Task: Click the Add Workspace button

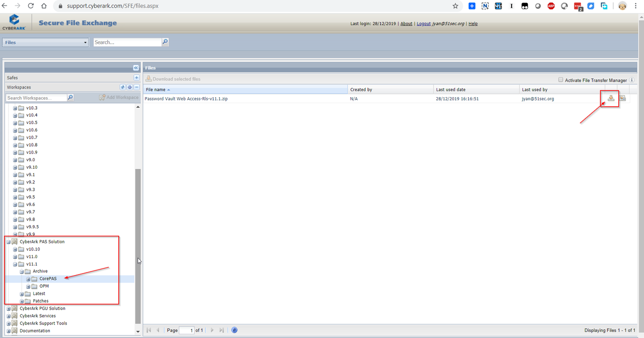Action: pyautogui.click(x=119, y=97)
